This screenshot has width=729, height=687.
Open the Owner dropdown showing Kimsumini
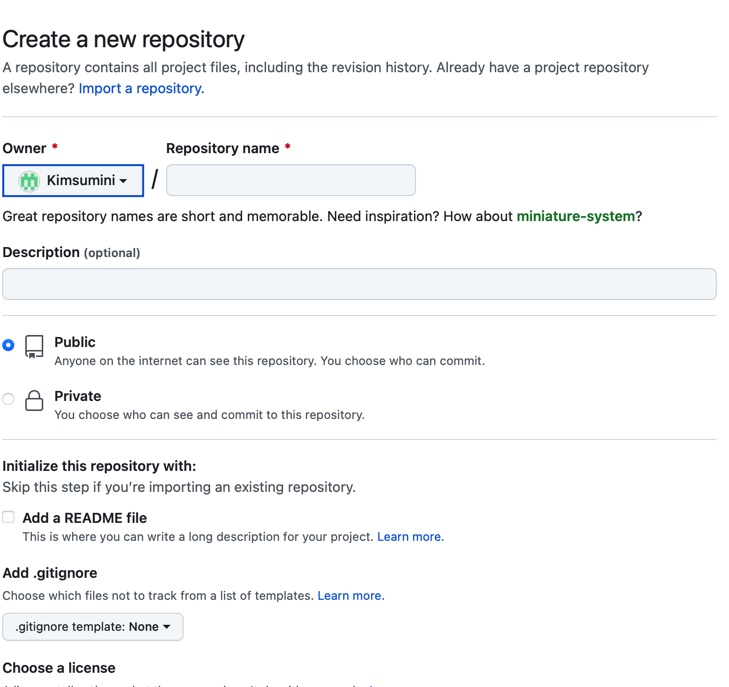73,180
